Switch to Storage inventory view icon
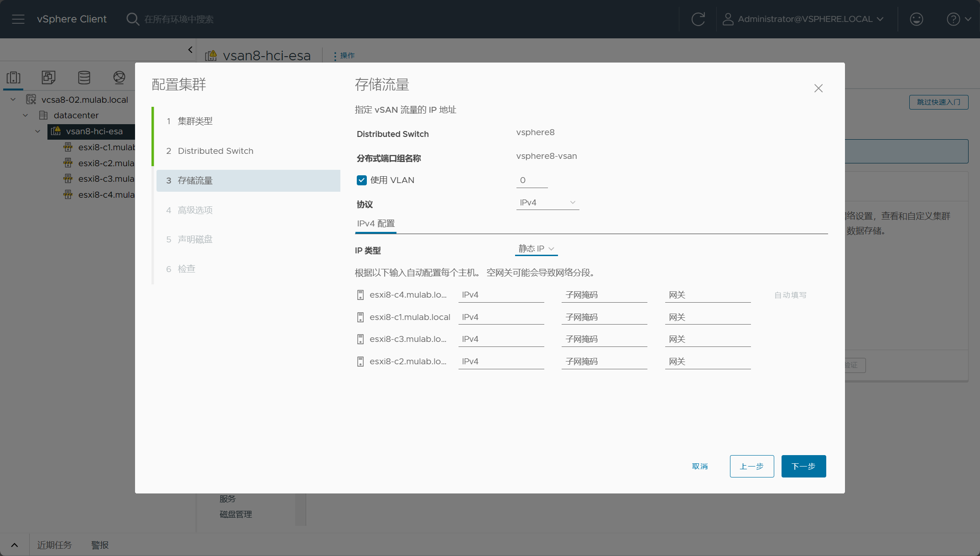 tap(84, 78)
